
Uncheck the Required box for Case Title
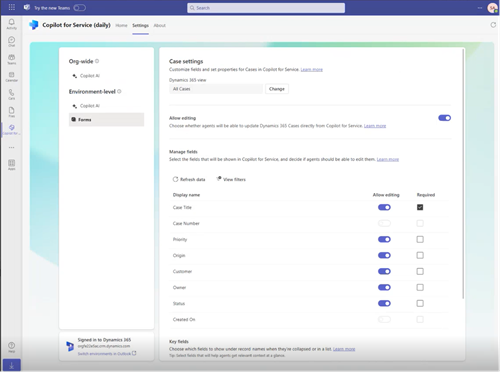[x=420, y=207]
